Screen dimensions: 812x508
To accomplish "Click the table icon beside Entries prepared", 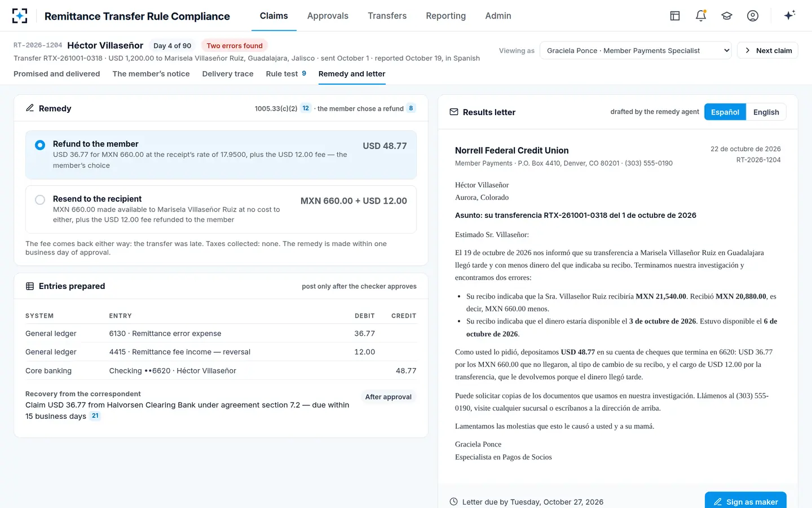I will click(30, 286).
